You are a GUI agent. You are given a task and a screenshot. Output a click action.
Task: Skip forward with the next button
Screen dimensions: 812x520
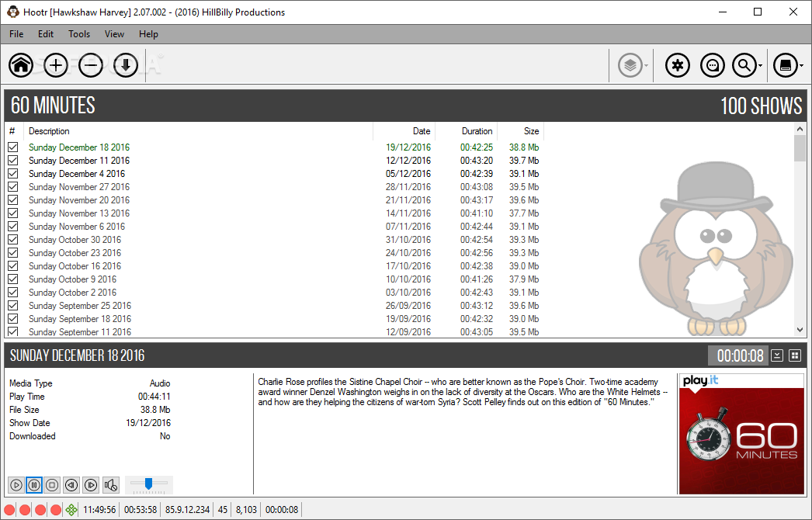pyautogui.click(x=91, y=485)
